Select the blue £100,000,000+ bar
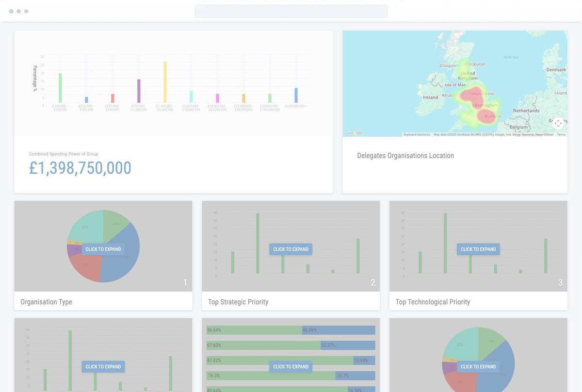 [296, 95]
